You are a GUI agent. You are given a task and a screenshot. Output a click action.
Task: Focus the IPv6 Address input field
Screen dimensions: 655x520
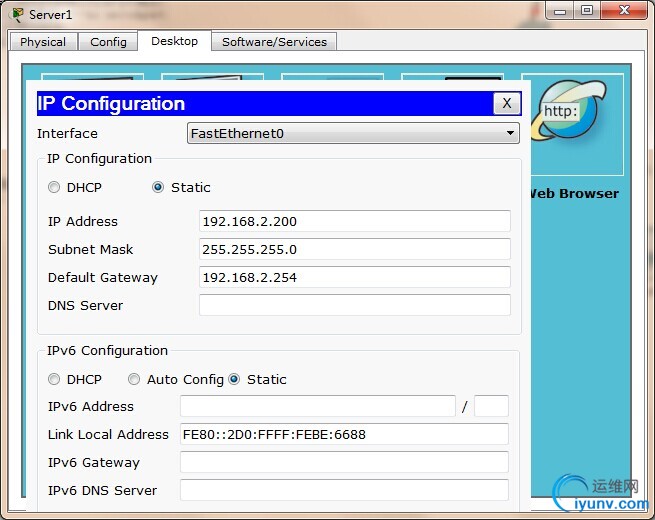point(317,406)
